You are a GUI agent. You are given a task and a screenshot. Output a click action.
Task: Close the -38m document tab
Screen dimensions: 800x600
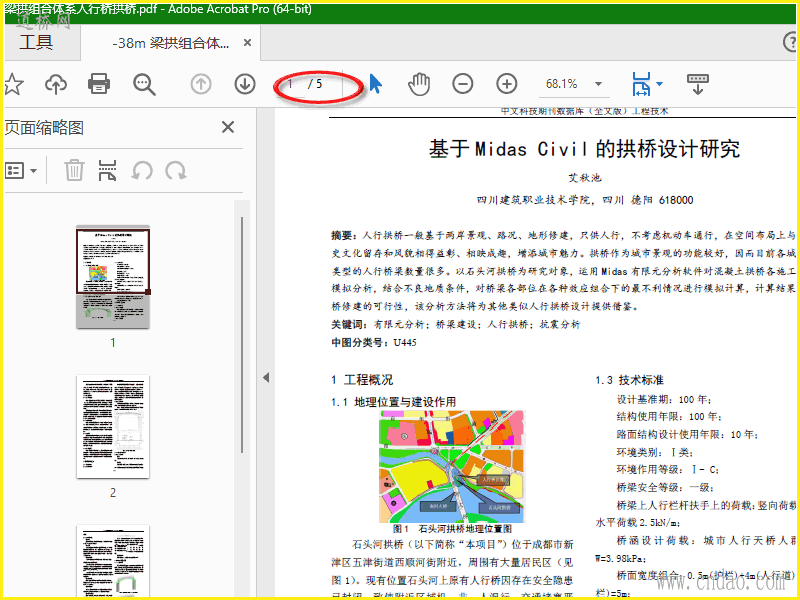(247, 43)
